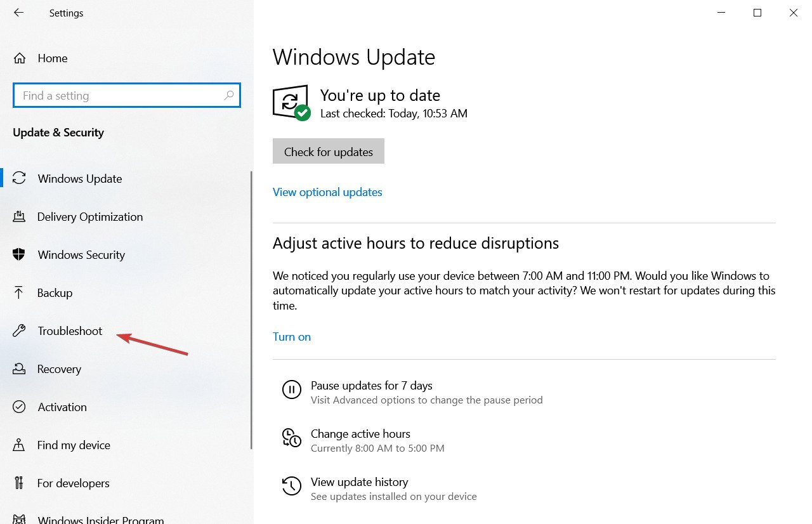Screen dimensions: 812x524
Task: Click the Troubleshoot wrench icon
Action: [x=19, y=331]
